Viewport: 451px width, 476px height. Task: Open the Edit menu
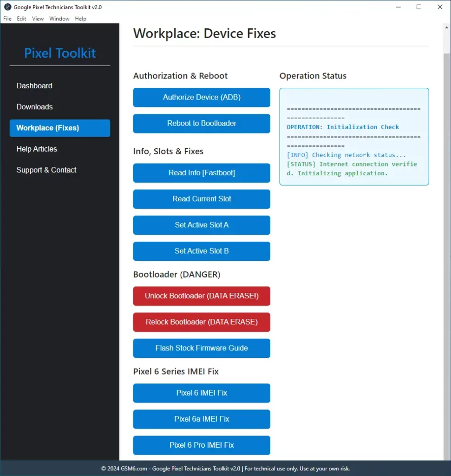click(x=21, y=19)
